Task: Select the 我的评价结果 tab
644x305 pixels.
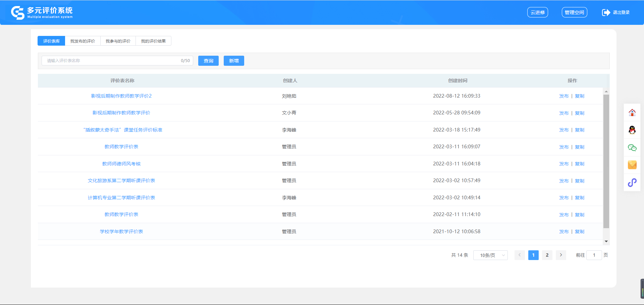Action: point(153,41)
